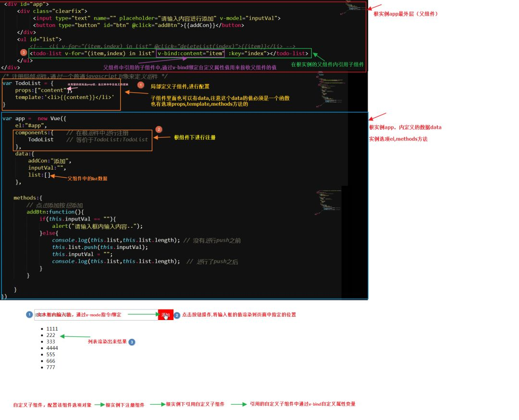Click the opening todo-list v-for tag text
The image size is (519, 420).
tap(92, 53)
